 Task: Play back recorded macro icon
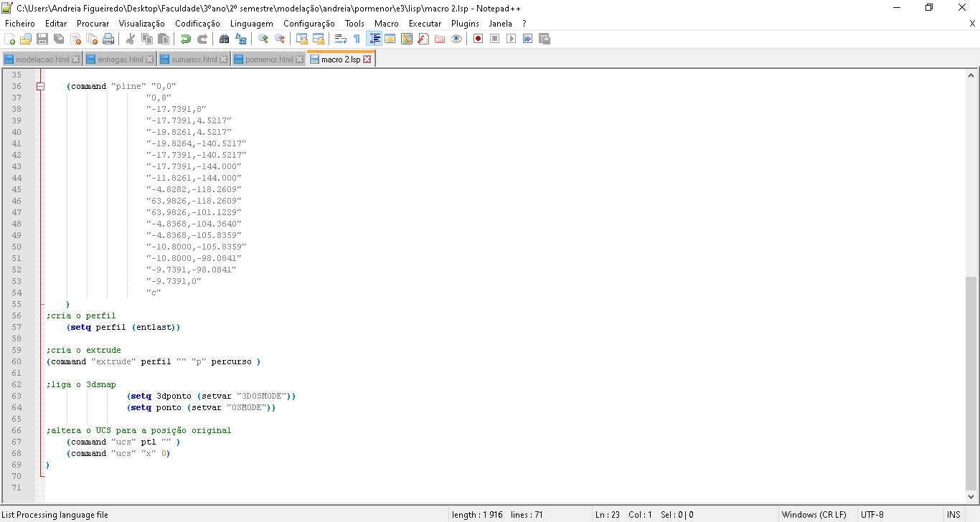pyautogui.click(x=512, y=39)
